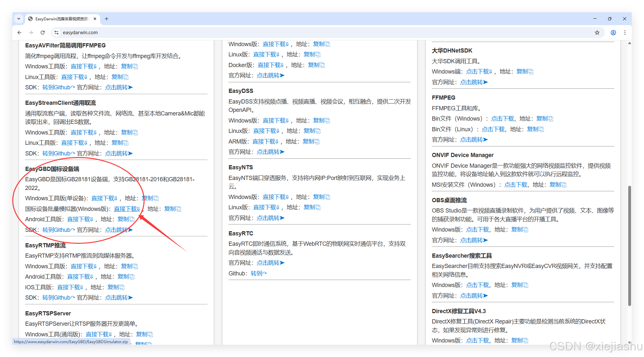Click the EasyGBD国标设备端 heading
Screen dimensions: 644x357
52,169
